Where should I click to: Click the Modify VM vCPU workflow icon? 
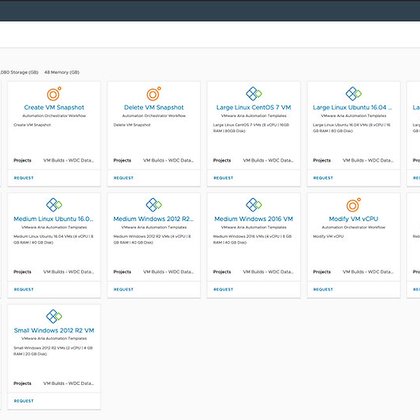point(354,205)
